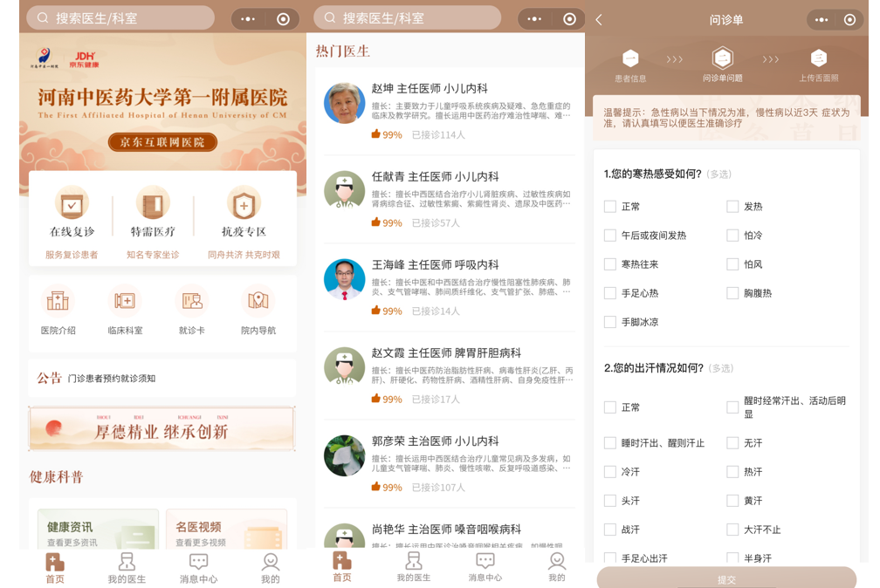Open the 特需医疗 service icon
Screen dimensions: 880x588
(x=153, y=203)
